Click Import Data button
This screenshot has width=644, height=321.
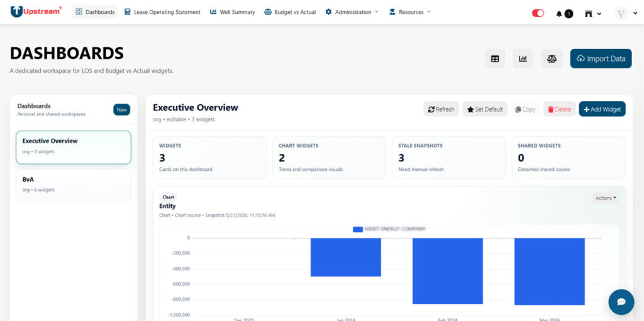601,58
